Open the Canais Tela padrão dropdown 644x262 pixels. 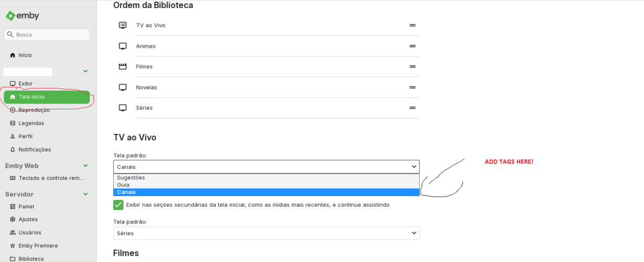click(x=266, y=167)
